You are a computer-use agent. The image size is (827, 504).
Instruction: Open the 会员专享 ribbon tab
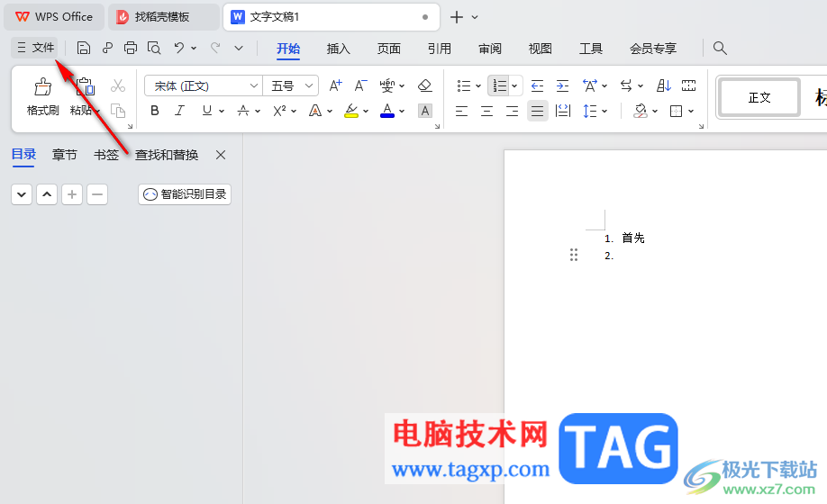tap(653, 49)
